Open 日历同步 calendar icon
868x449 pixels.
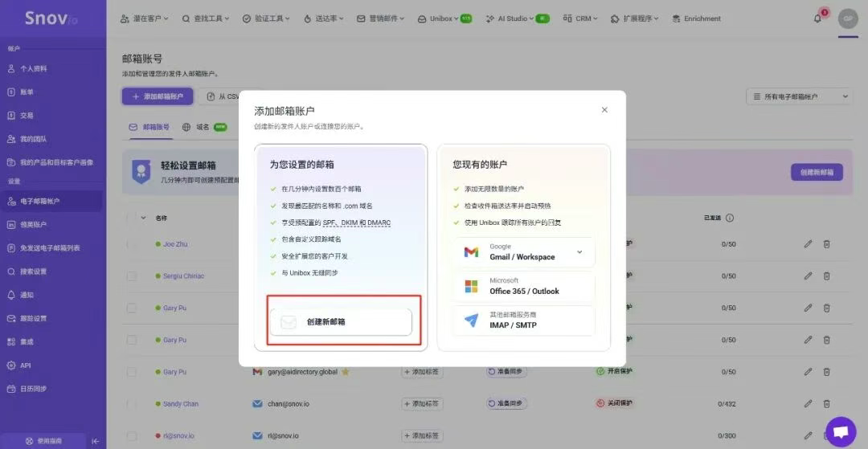coord(11,389)
